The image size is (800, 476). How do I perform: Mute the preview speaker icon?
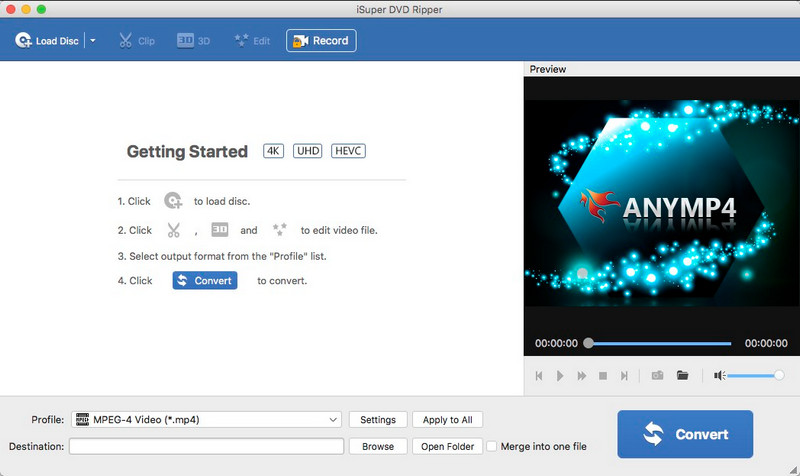(x=718, y=376)
